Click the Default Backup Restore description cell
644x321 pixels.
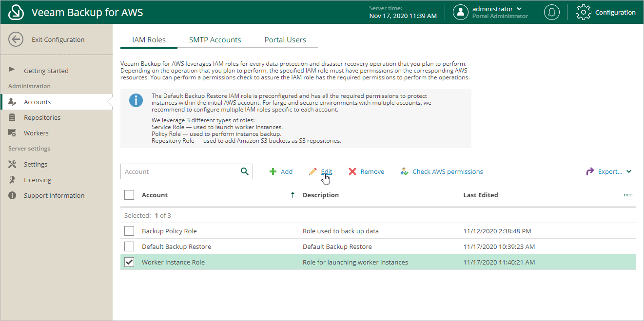tap(337, 246)
